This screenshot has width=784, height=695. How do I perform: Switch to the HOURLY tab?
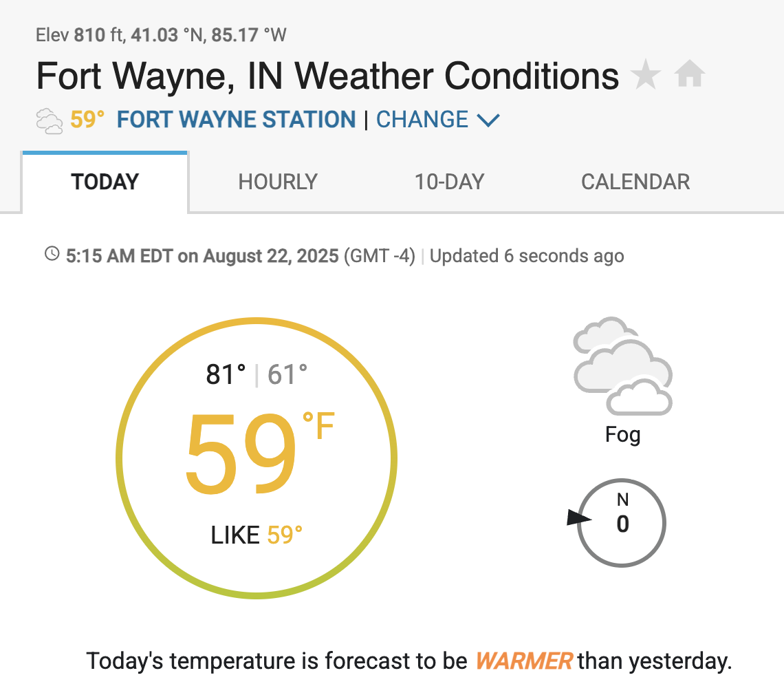point(278,182)
